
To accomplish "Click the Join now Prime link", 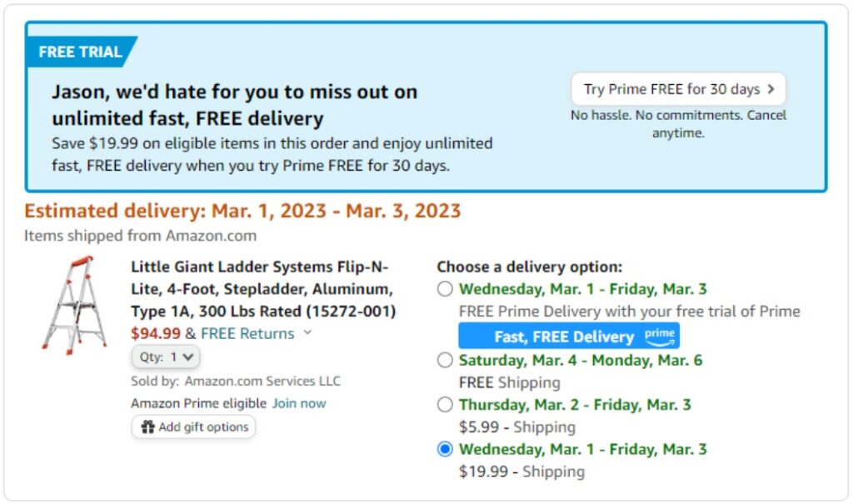I will [299, 403].
